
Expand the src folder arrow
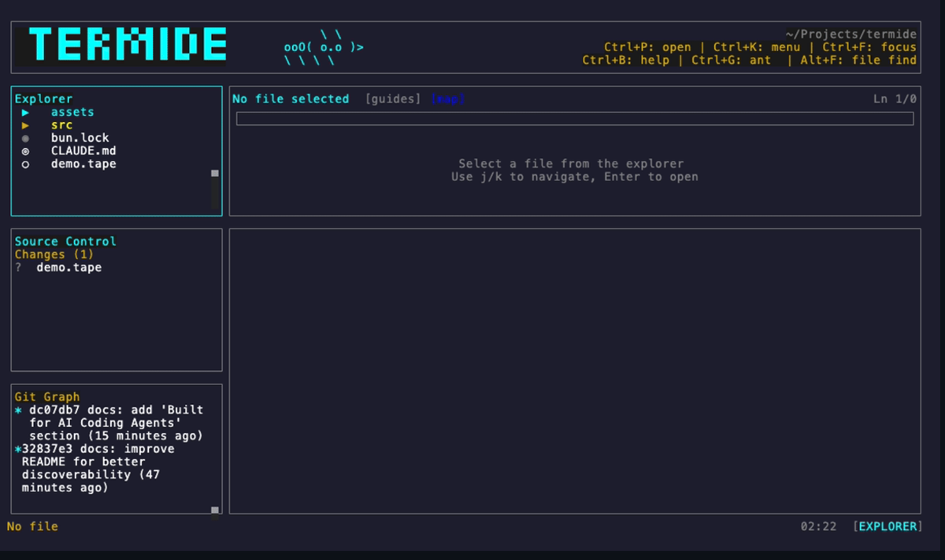tap(25, 125)
